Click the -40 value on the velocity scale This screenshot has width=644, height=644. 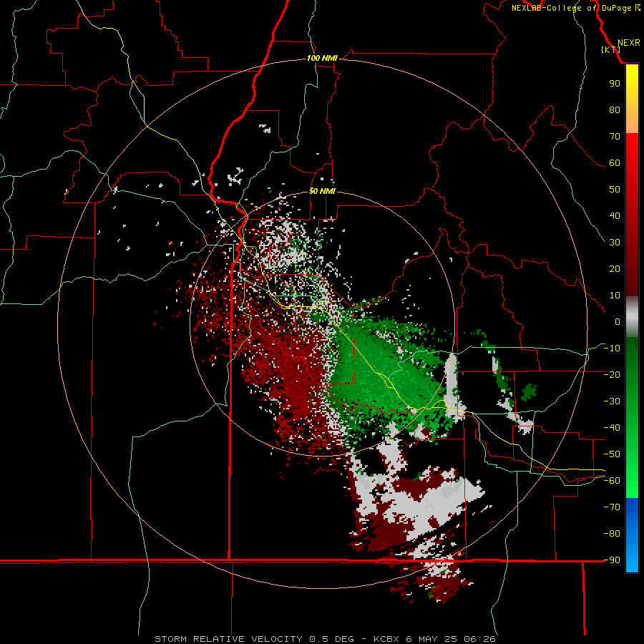point(612,428)
